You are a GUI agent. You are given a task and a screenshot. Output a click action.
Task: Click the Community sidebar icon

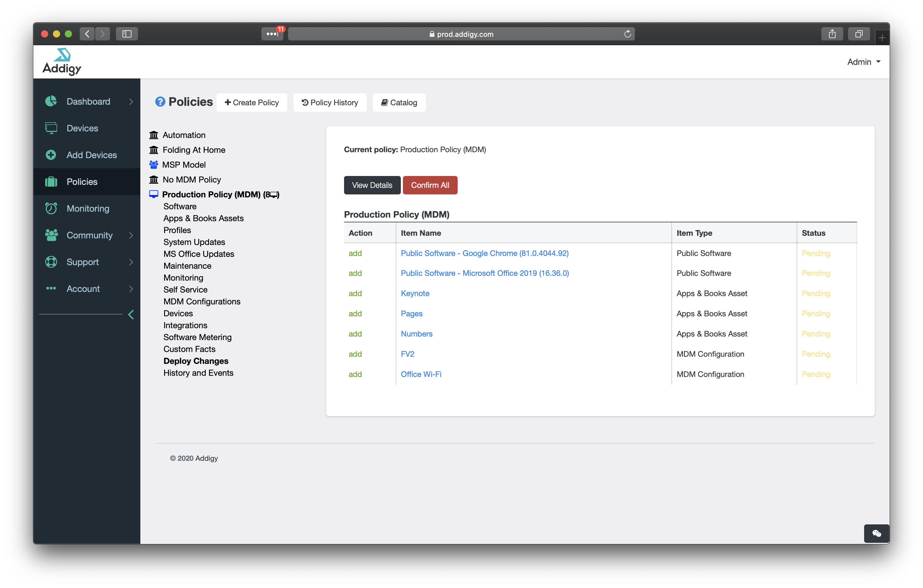click(53, 235)
